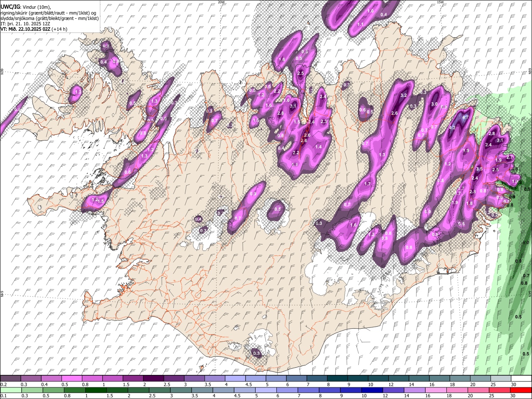Click the 'rigning/skúrir' legend description line
This screenshot has height=399, width=532.
tap(49, 12)
